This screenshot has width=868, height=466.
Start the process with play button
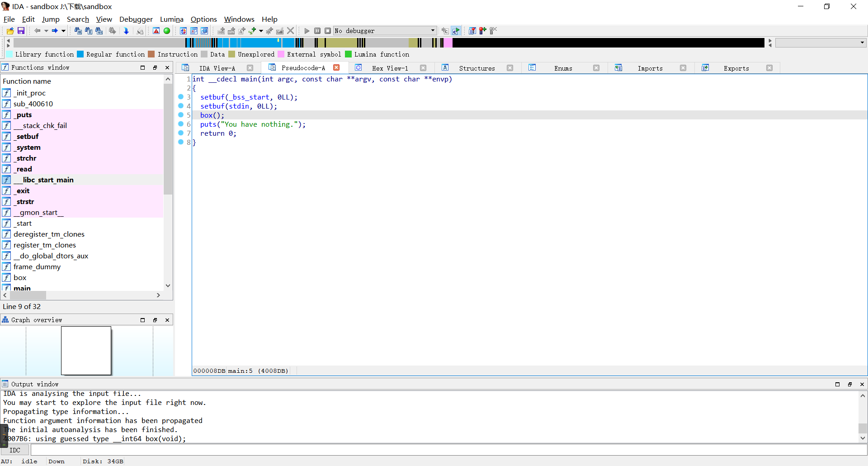(x=307, y=31)
